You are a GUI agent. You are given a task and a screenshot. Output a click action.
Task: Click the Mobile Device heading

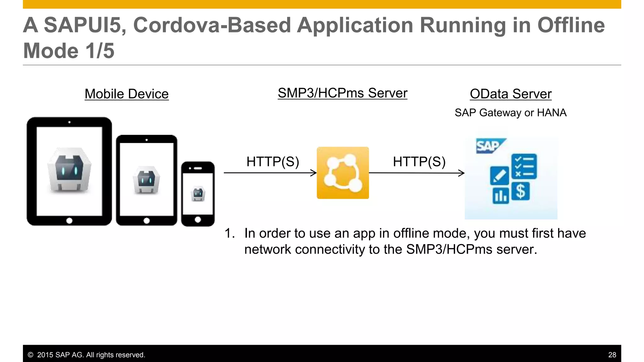pos(127,94)
